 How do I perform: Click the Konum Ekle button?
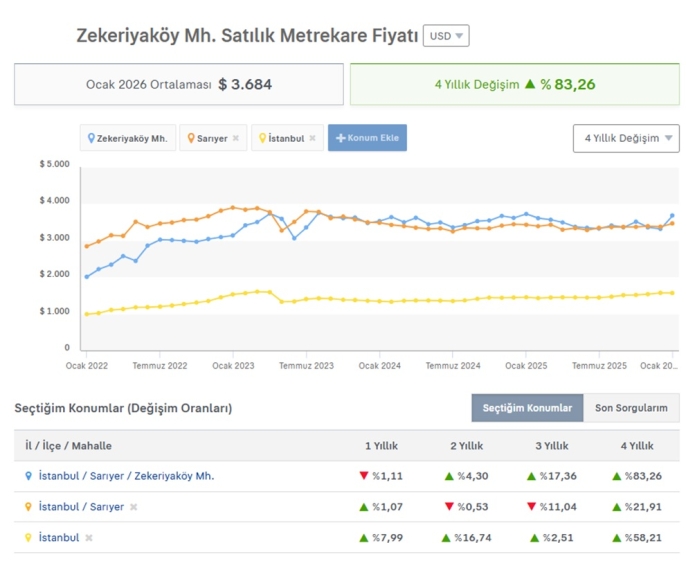coord(367,138)
